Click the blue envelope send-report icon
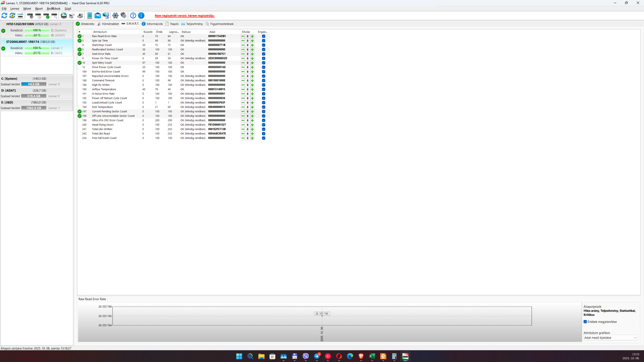 click(98, 16)
